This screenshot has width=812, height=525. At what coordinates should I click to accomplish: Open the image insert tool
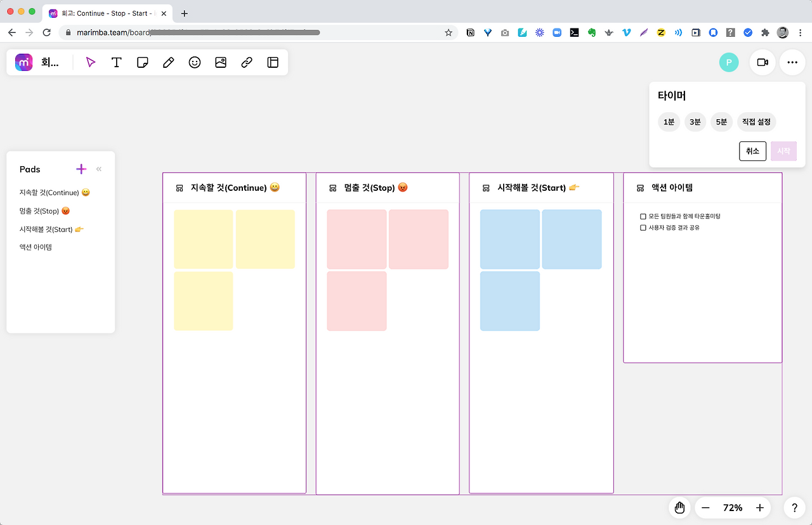pyautogui.click(x=221, y=62)
